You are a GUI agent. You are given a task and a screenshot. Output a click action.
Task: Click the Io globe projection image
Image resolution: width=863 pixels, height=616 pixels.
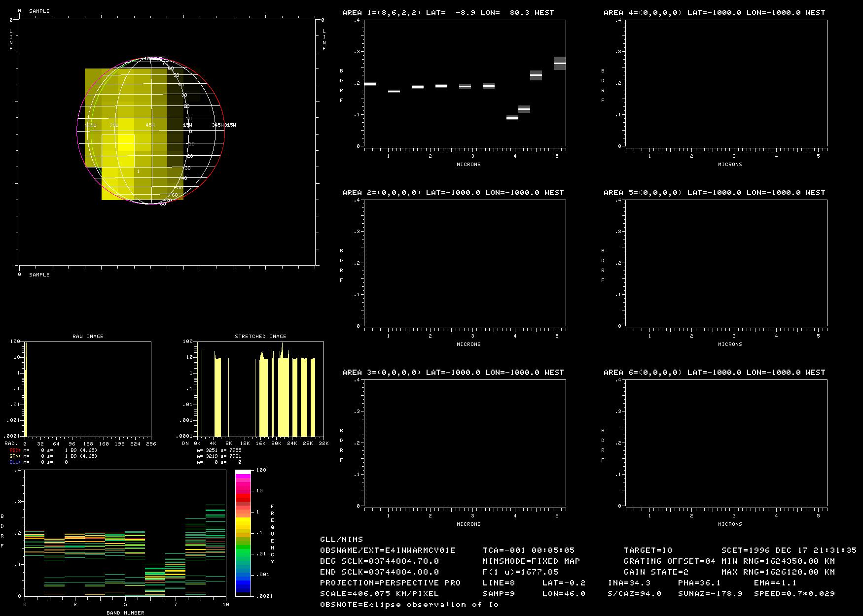click(x=150, y=131)
